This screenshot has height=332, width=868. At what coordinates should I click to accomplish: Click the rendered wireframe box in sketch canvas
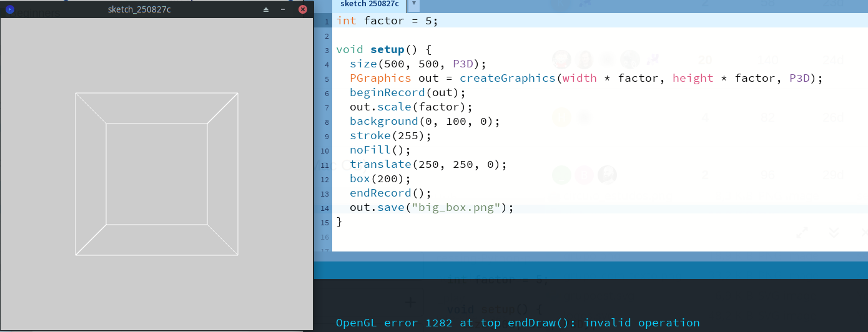pyautogui.click(x=157, y=174)
